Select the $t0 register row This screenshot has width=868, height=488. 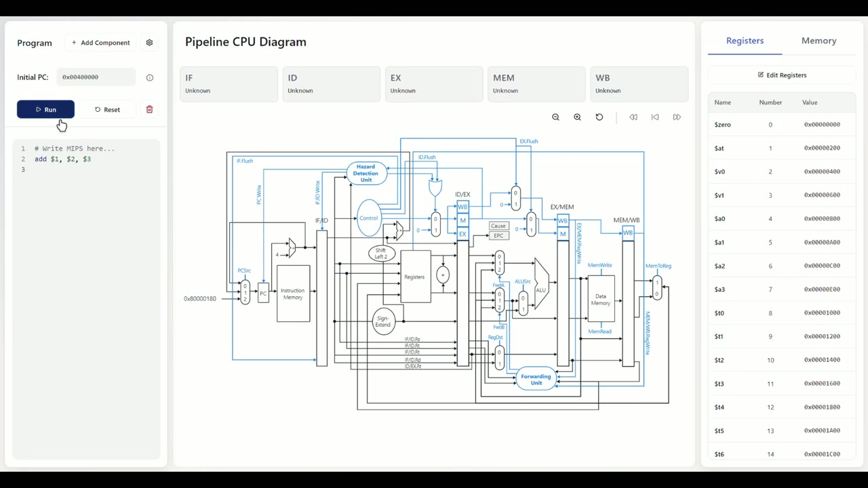click(782, 313)
